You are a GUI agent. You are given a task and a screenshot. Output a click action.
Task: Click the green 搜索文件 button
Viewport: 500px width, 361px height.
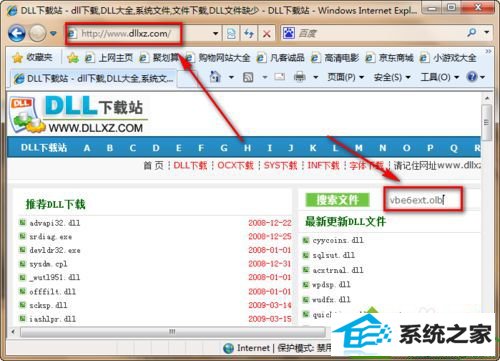coord(337,200)
